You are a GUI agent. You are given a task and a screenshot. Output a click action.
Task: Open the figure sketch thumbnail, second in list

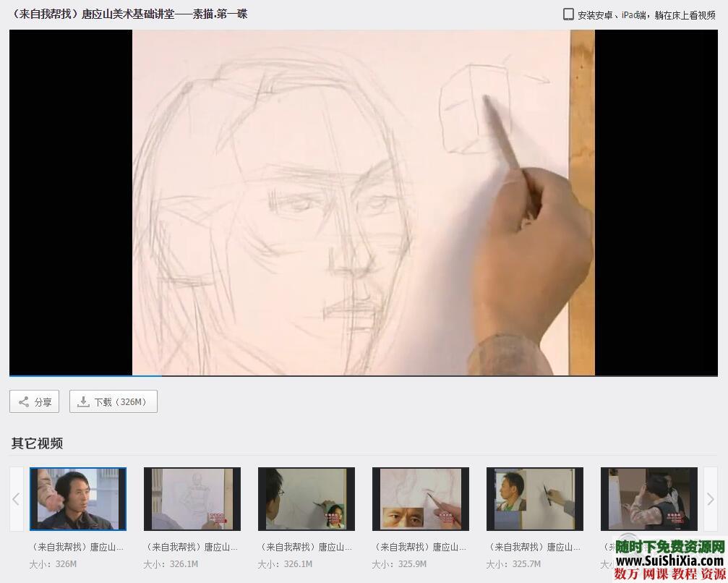192,498
